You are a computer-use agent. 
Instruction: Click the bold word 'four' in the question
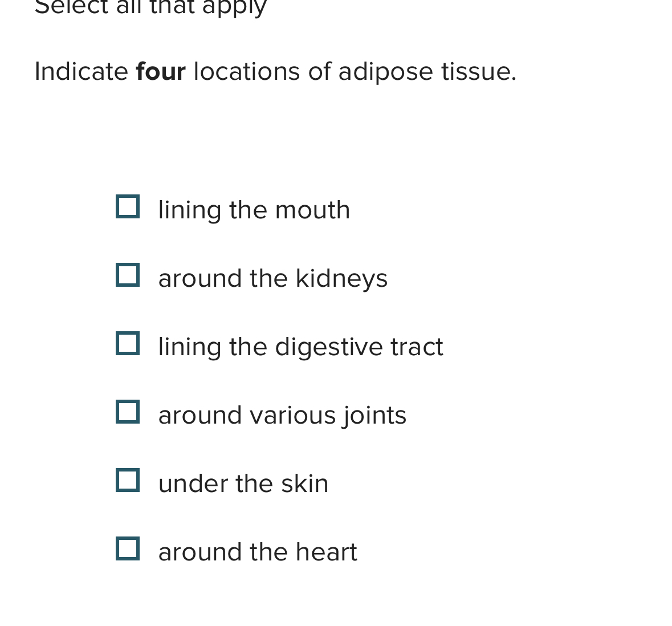coord(161,71)
